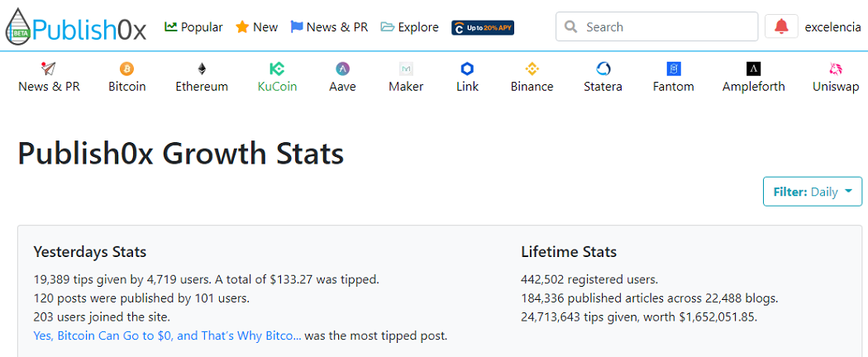Open the Binance category label
Screen dimensions: 868x357
tap(532, 87)
